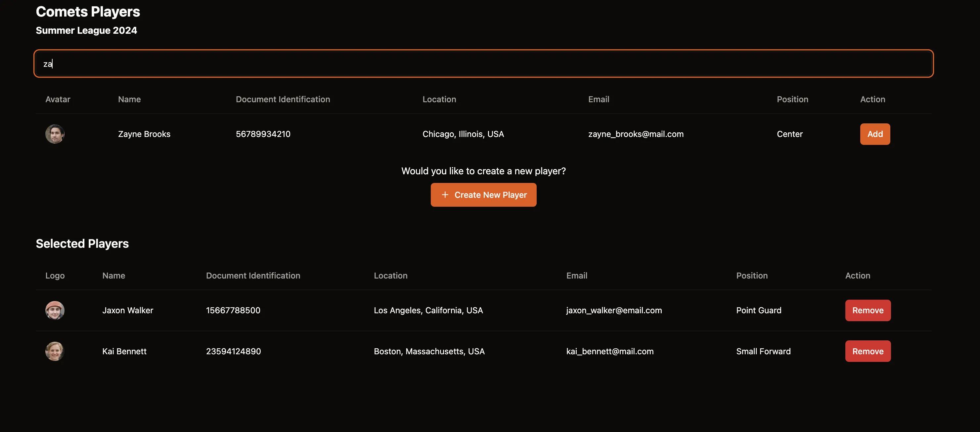This screenshot has height=432, width=980.
Task: Select the name Kai Bennett
Action: [124, 351]
